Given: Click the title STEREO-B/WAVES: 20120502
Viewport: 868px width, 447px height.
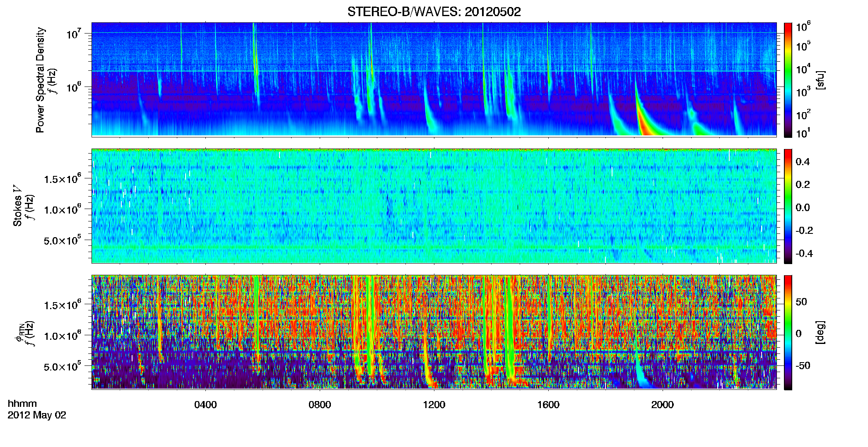Looking at the screenshot, I should 434,12.
